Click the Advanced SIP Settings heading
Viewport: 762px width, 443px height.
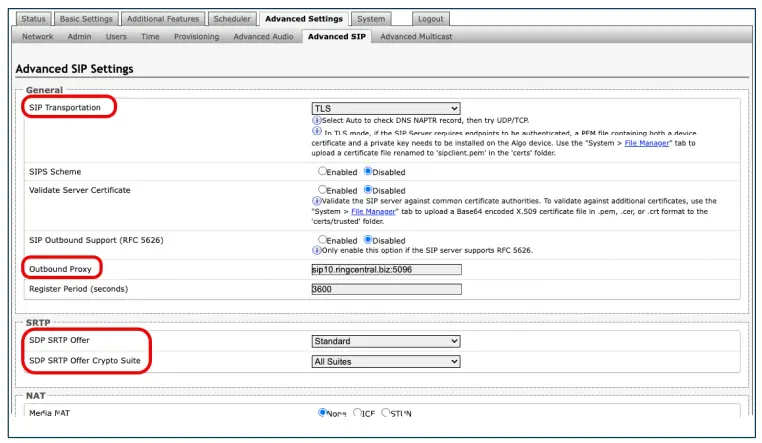pyautogui.click(x=74, y=69)
